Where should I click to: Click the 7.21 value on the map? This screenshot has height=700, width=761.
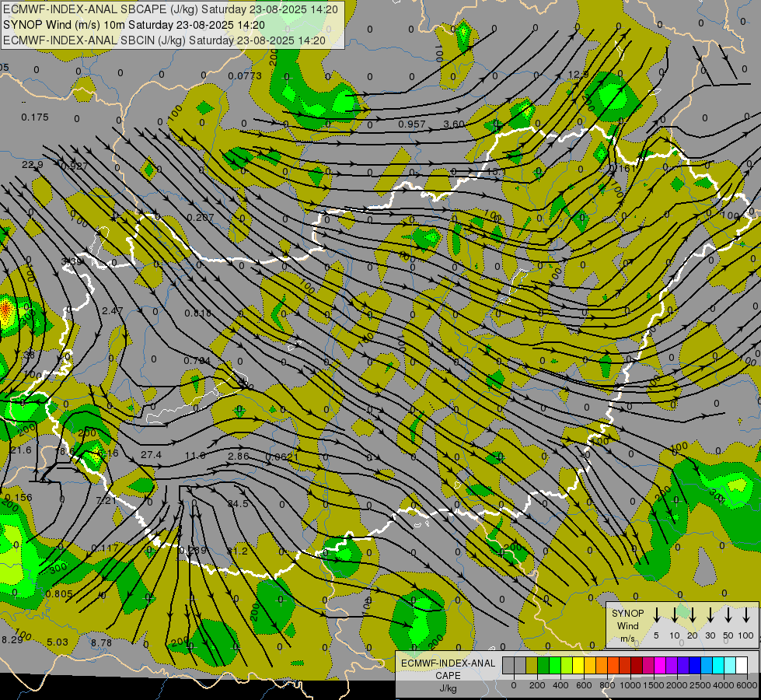pyautogui.click(x=106, y=500)
